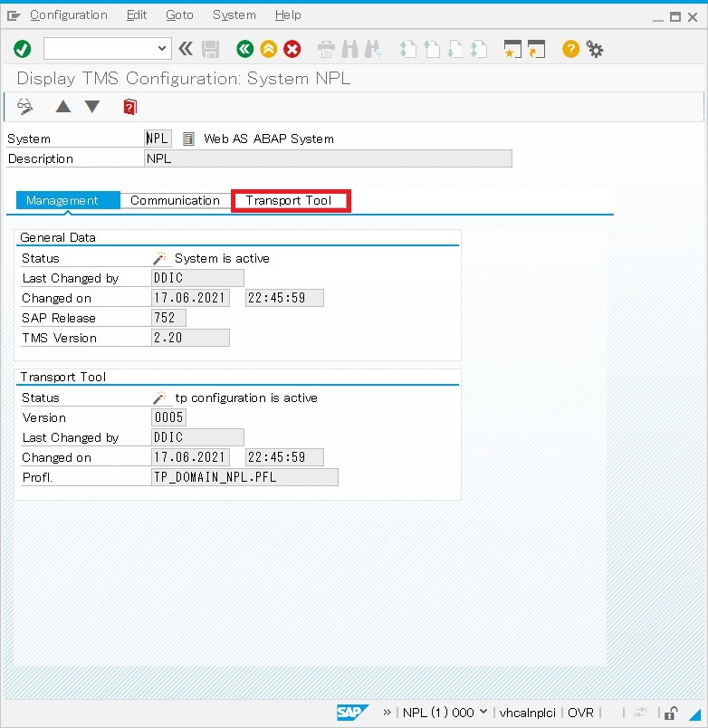Click the System is active status text
This screenshot has height=728, width=708.
(x=222, y=258)
